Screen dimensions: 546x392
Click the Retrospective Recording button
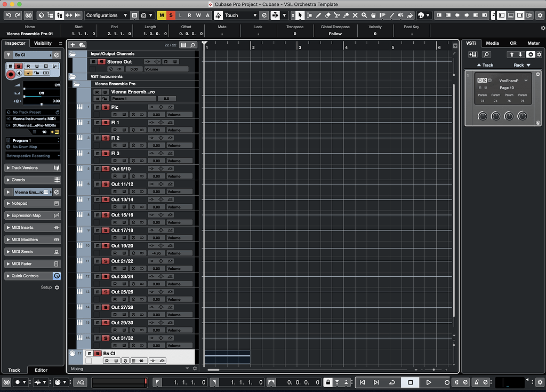click(x=33, y=156)
